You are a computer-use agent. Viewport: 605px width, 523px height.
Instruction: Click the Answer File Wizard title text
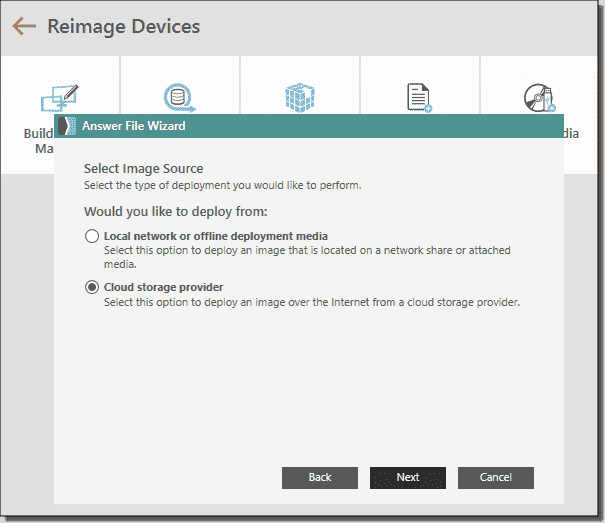pyautogui.click(x=134, y=126)
